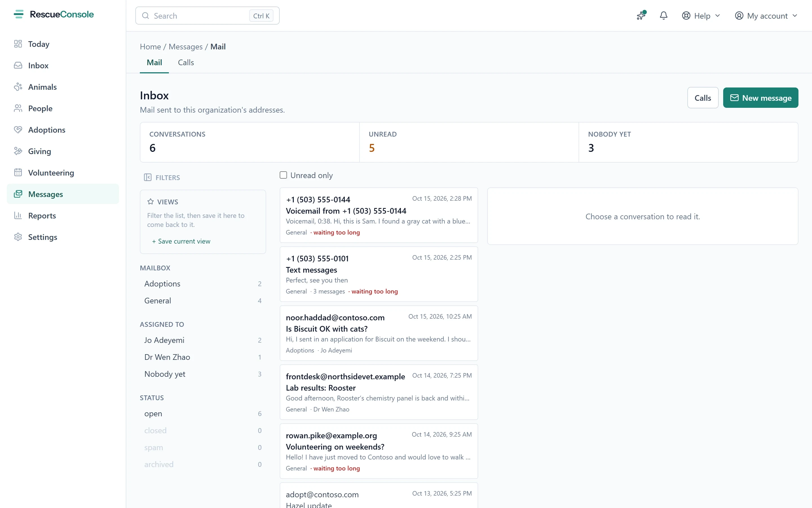Open the Adoptions heart icon
812x508 pixels.
click(18, 130)
